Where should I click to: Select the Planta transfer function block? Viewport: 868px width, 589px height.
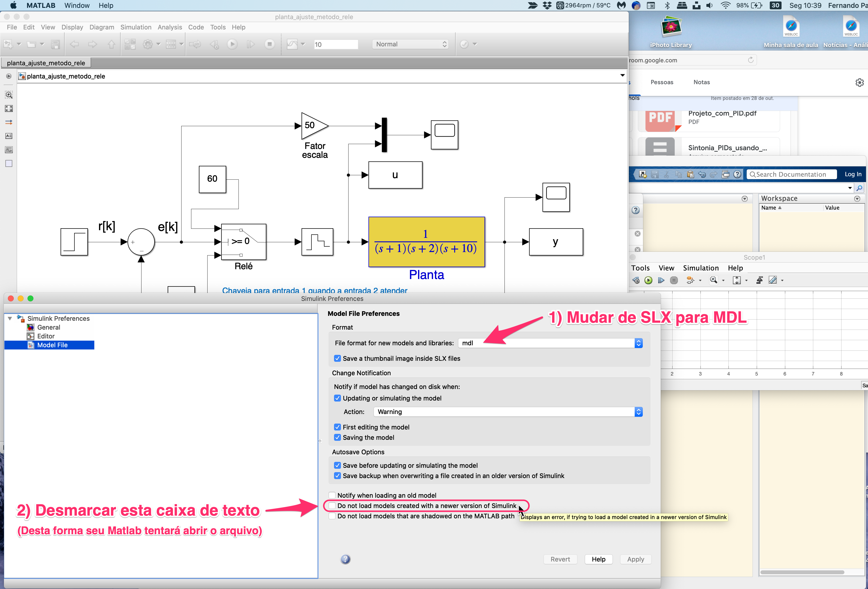[427, 242]
